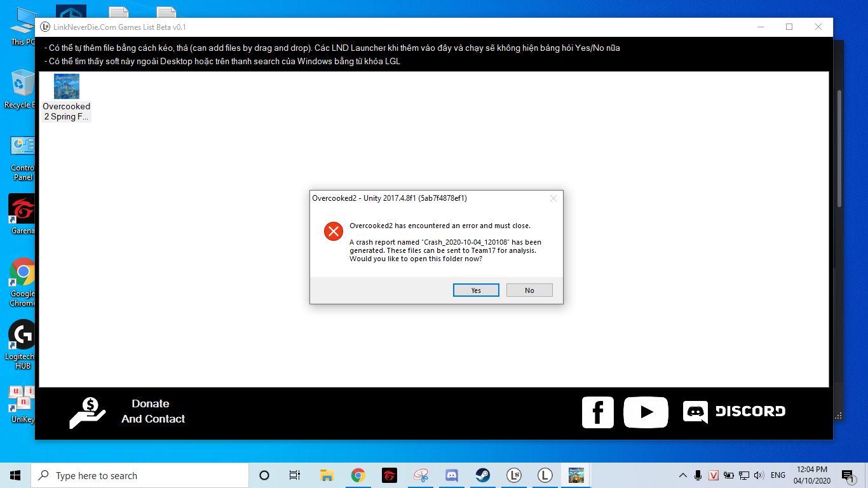Select the red error icon in the dialog
Image resolution: width=868 pixels, height=488 pixels.
[x=334, y=231]
